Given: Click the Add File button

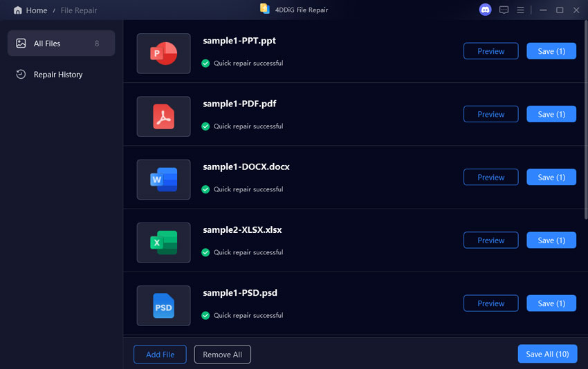Looking at the screenshot, I should pyautogui.click(x=160, y=354).
